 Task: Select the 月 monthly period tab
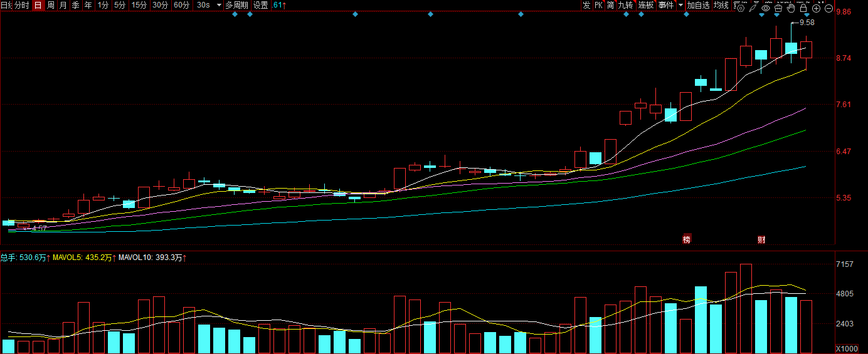(x=63, y=5)
